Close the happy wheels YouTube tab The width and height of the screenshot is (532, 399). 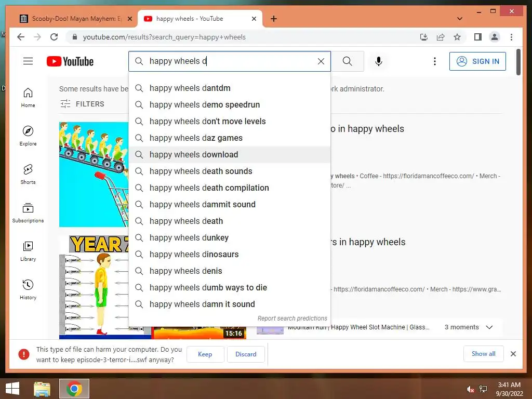(254, 19)
